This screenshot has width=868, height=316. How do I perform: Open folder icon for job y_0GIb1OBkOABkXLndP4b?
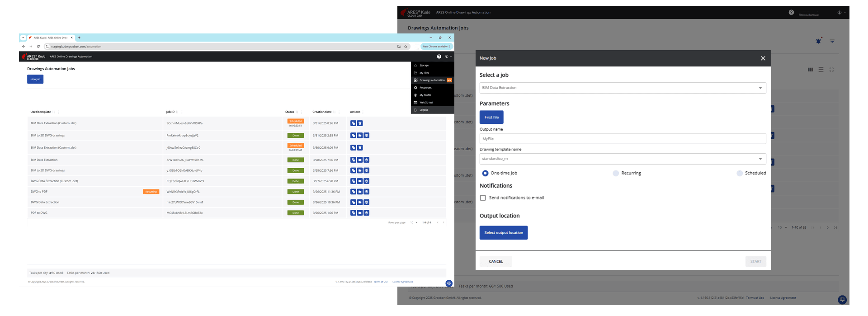pos(360,170)
